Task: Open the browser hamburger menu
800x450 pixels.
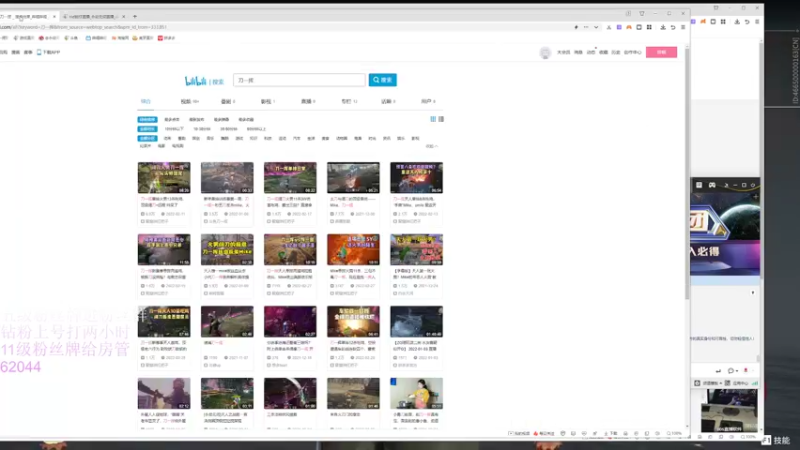Action: tap(683, 27)
